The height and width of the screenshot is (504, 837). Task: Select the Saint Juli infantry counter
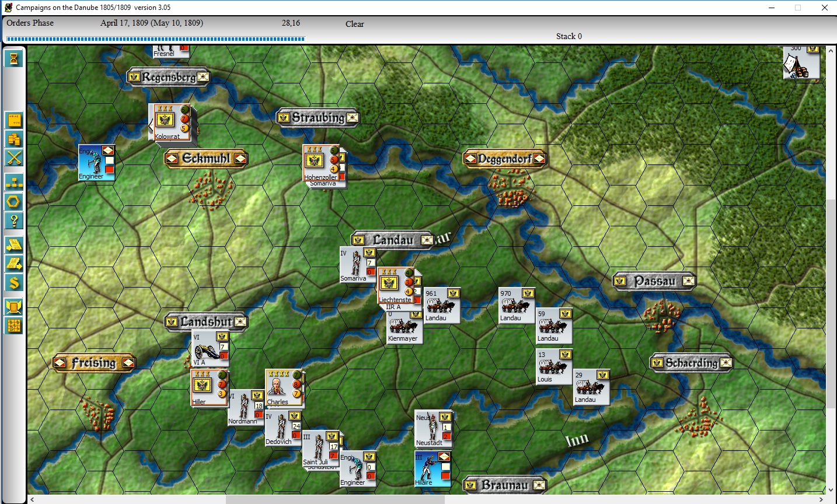(x=321, y=449)
